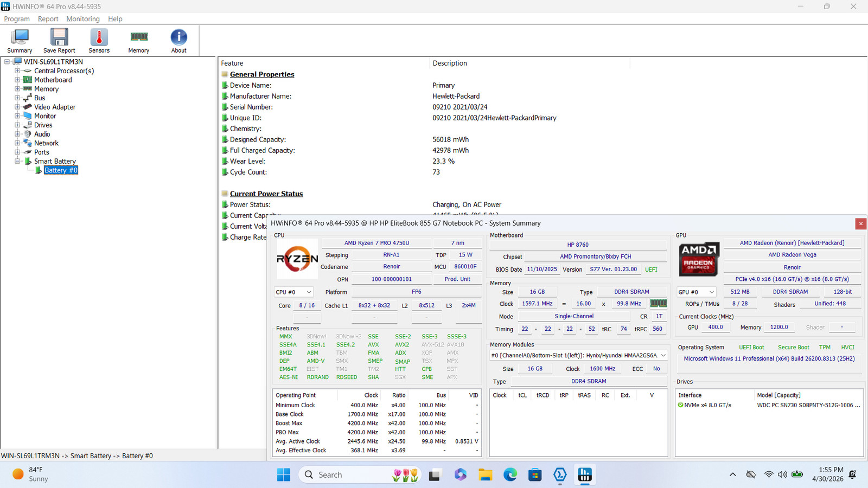Open the CPU #0 dropdown
Viewport: 868px width, 488px height.
click(294, 292)
